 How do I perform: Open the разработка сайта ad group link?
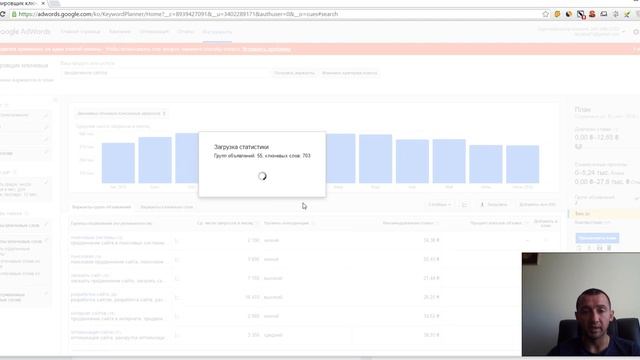tap(93, 294)
